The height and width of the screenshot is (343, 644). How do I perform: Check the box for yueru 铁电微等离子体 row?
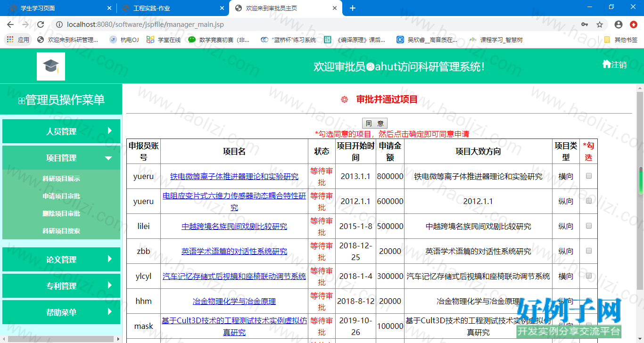tap(588, 176)
